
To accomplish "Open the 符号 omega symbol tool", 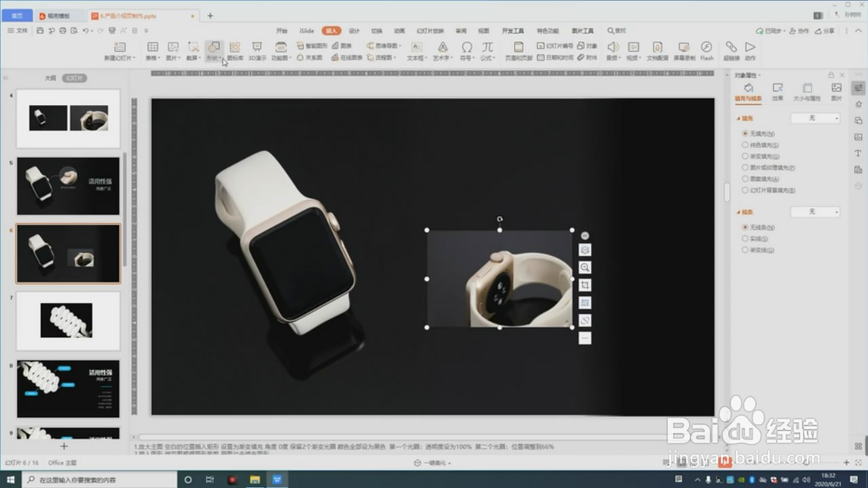I will (467, 51).
